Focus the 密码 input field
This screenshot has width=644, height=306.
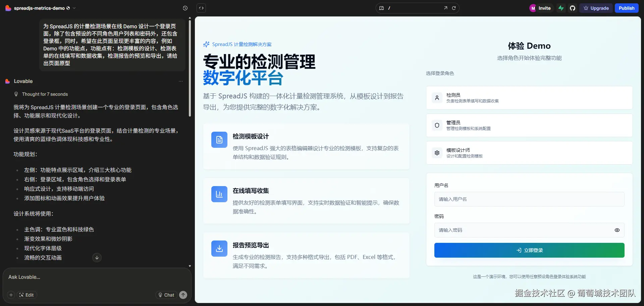coord(529,230)
